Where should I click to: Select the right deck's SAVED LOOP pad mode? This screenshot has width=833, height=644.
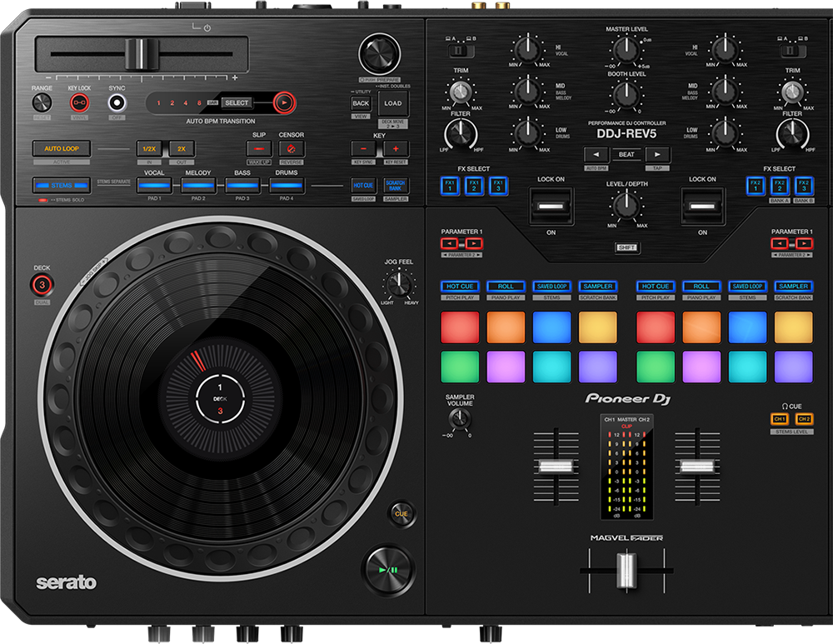[x=747, y=287]
